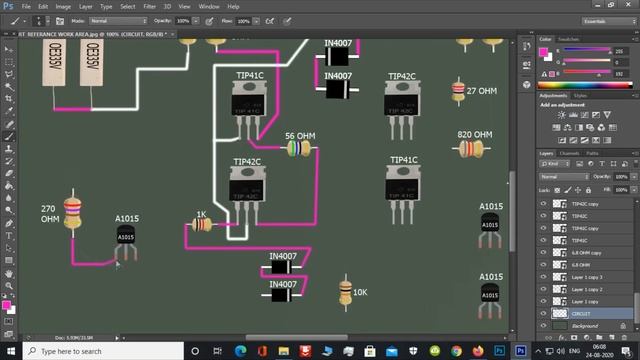This screenshot has height=360, width=640.
Task: Select the Dodge tool
Action: tap(9, 211)
